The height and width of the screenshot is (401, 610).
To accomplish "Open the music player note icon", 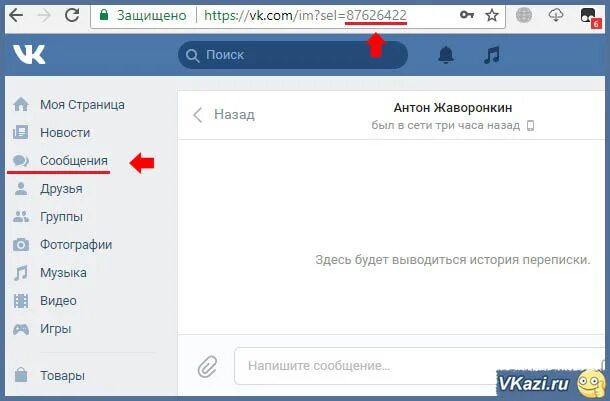I will [x=492, y=55].
